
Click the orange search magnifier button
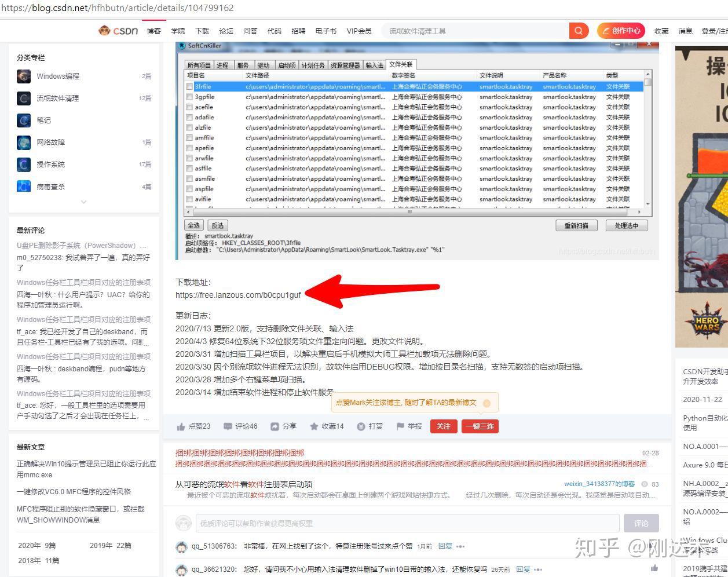[579, 31]
